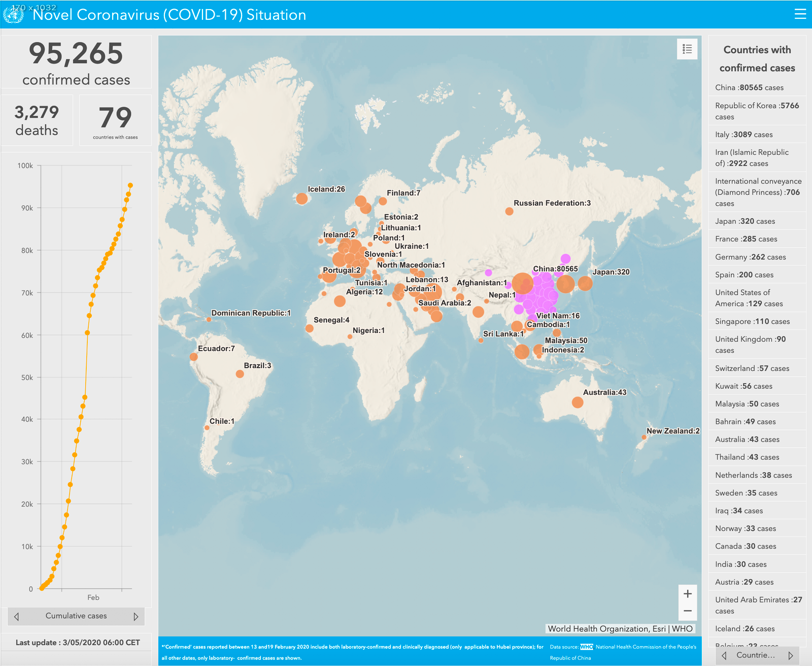The width and height of the screenshot is (812, 666).
Task: Go to previous chart with left arrow
Action: [x=17, y=616]
